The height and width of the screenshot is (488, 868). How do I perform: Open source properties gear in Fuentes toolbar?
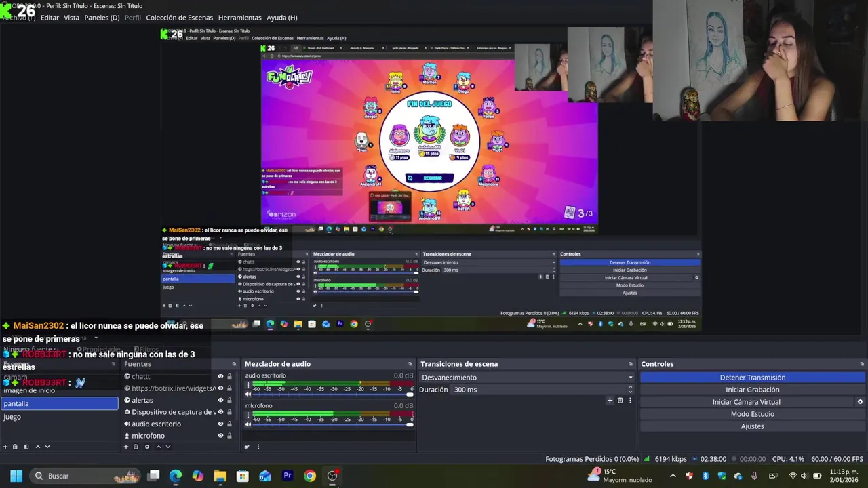[147, 447]
